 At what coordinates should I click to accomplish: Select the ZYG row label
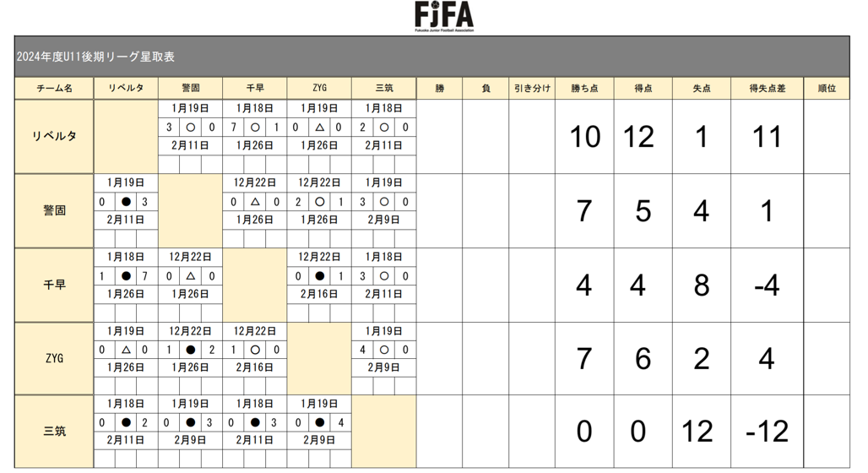click(x=54, y=358)
